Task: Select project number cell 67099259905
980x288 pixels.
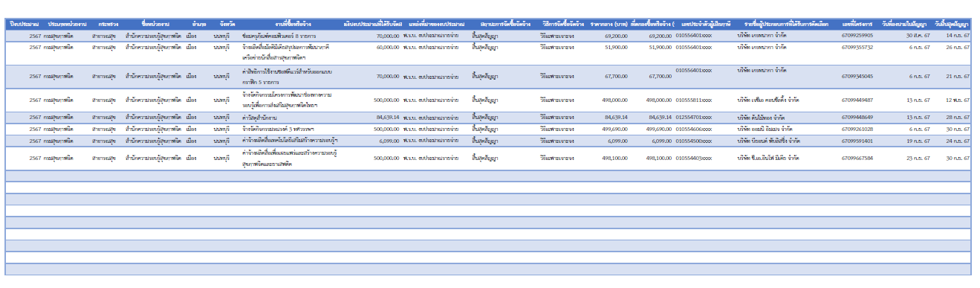Action: (x=857, y=36)
